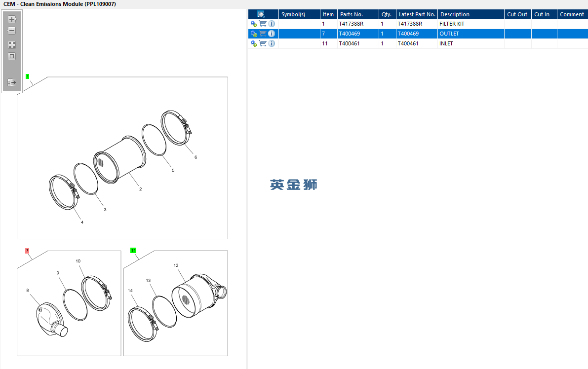588x369 pixels.
Task: Add OUTLET T400469 to cart
Action: (263, 34)
